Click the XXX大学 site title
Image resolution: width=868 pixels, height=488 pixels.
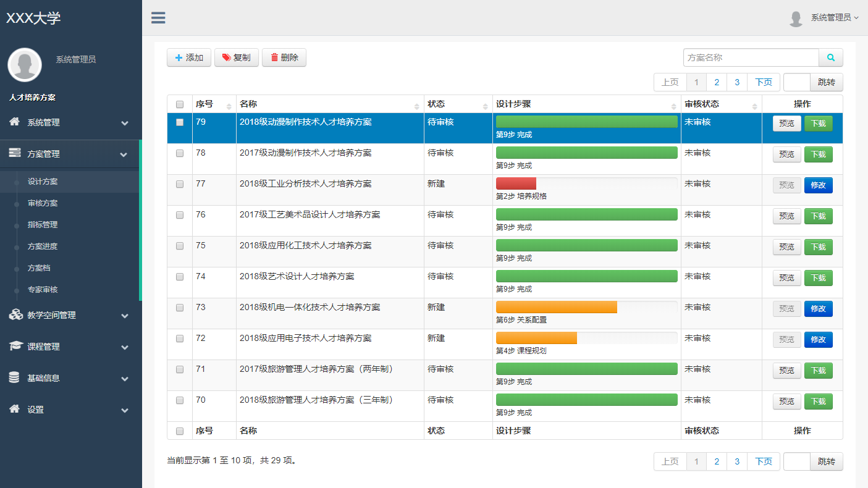click(33, 18)
